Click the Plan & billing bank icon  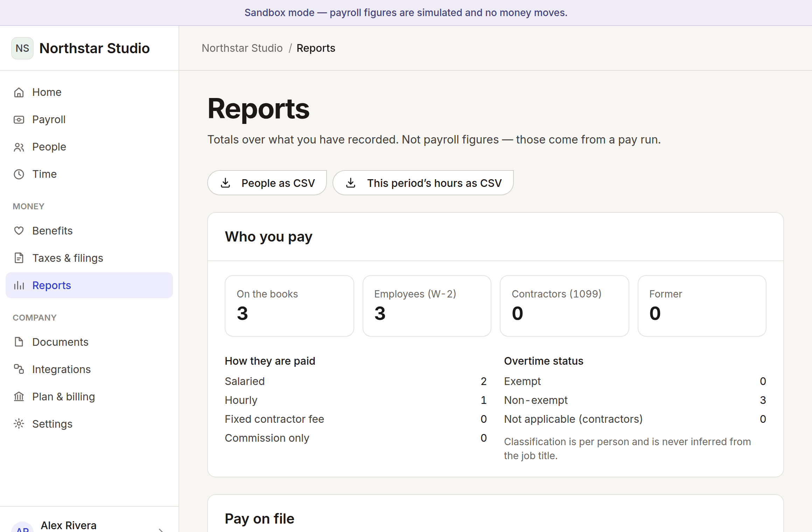(x=19, y=397)
